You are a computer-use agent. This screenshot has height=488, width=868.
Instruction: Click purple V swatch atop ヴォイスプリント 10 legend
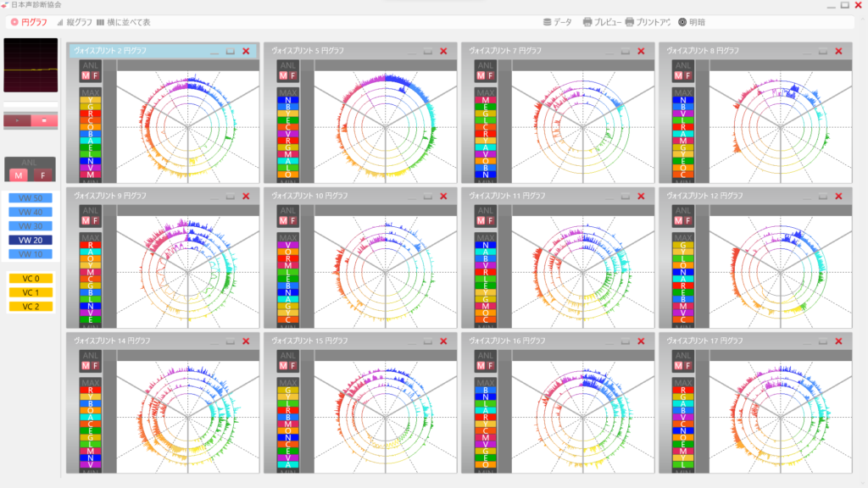288,245
